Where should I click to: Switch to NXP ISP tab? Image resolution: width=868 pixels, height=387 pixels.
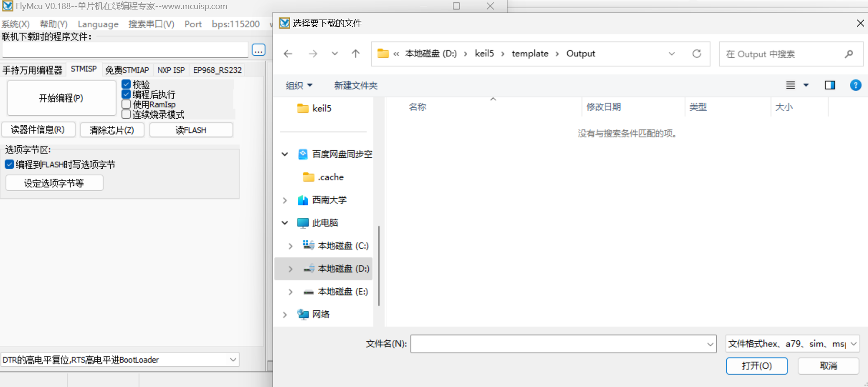[171, 70]
